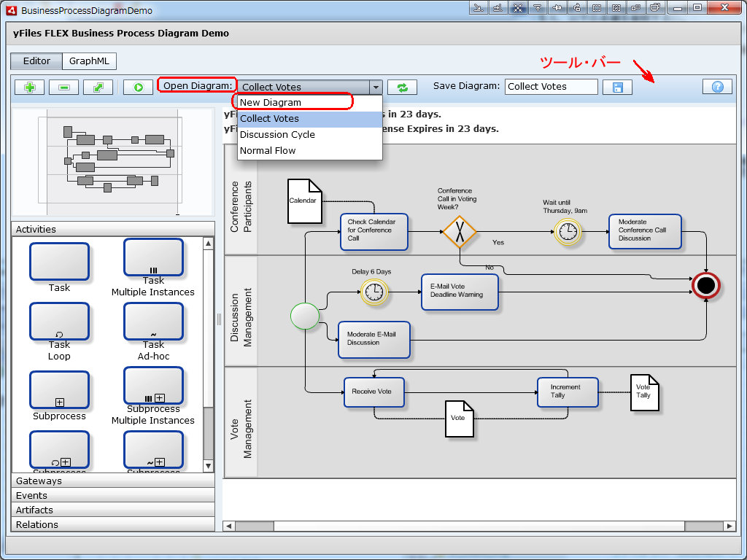Click the diagram overview thumbnail
The image size is (747, 560).
(x=112, y=162)
